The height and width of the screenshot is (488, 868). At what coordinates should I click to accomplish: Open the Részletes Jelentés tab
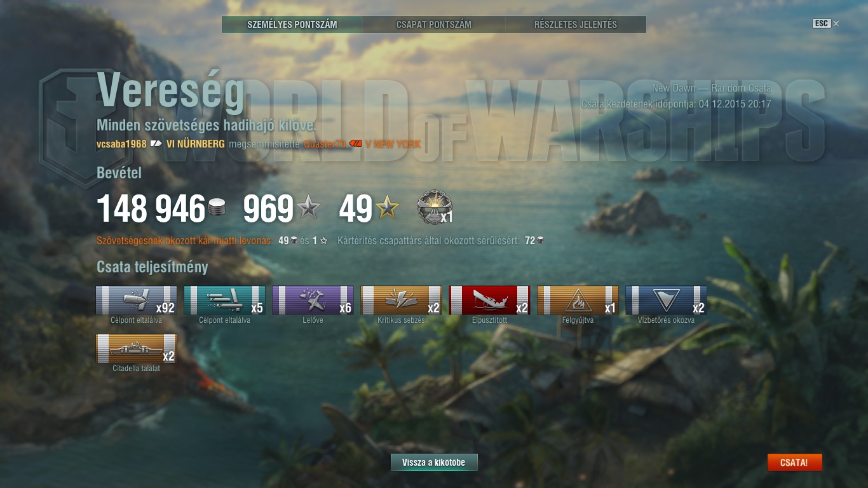click(576, 25)
